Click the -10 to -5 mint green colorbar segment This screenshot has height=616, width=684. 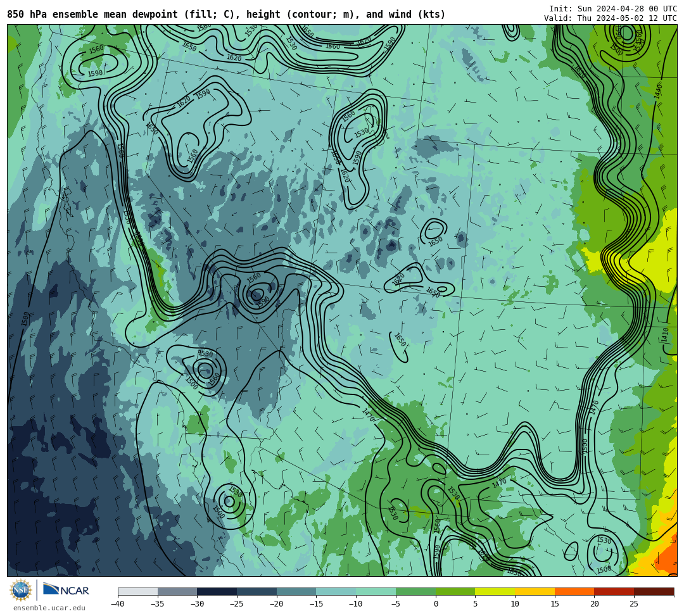[x=376, y=591]
